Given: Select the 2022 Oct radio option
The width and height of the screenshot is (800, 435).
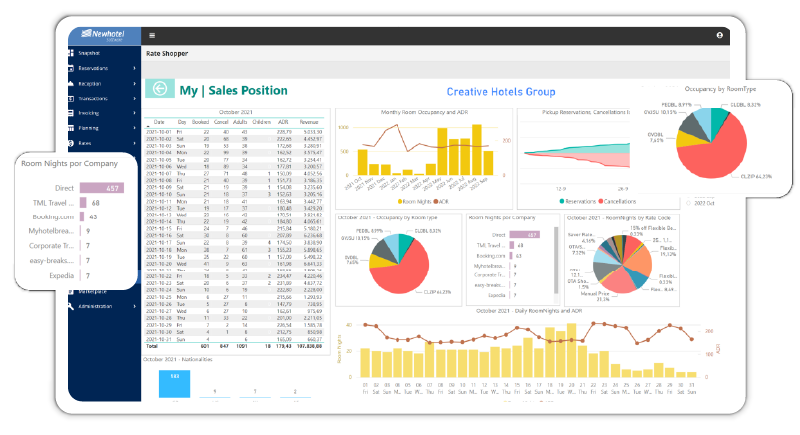Looking at the screenshot, I should 689,203.
